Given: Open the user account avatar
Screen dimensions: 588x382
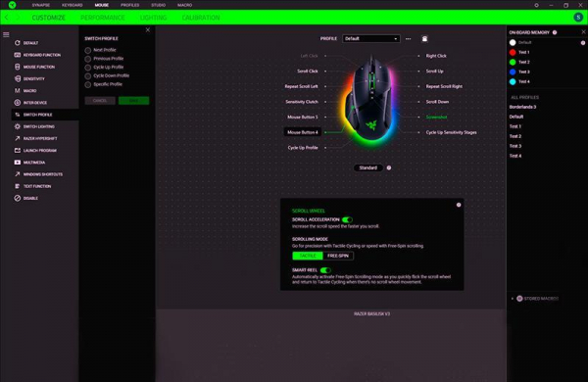Looking at the screenshot, I should 578,18.
